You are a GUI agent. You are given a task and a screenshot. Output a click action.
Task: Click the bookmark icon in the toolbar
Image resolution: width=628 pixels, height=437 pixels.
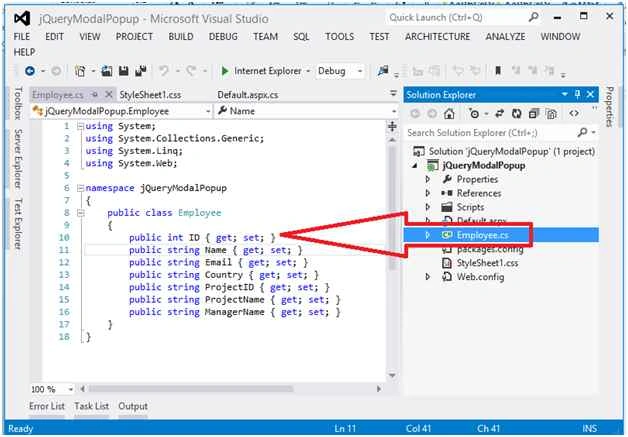click(498, 71)
